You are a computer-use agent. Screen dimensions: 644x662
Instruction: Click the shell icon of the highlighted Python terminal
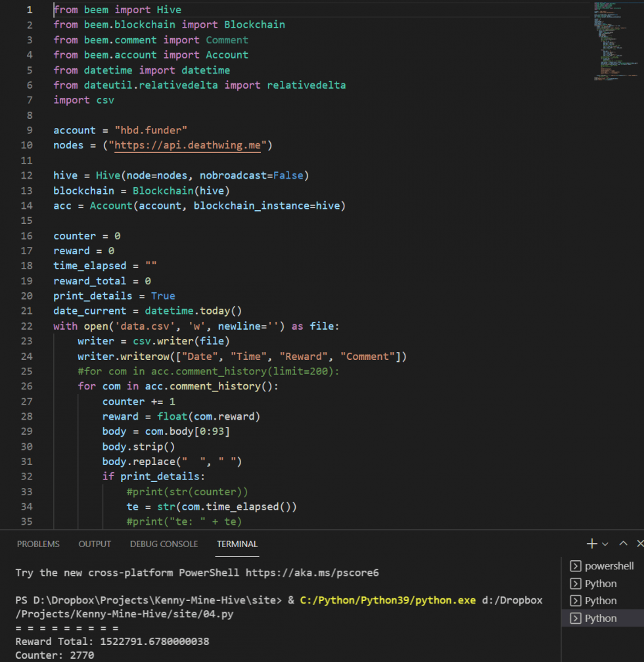point(577,617)
